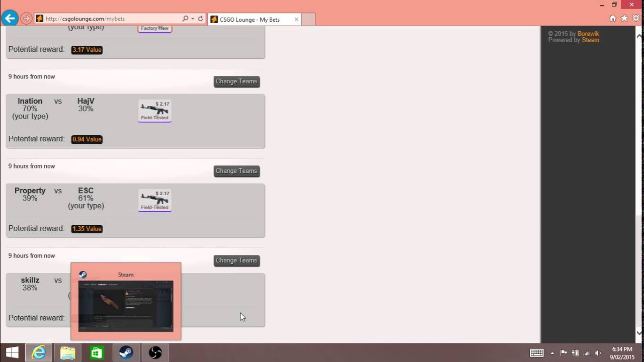Click the 3.17 Value reward badge

[x=87, y=50]
